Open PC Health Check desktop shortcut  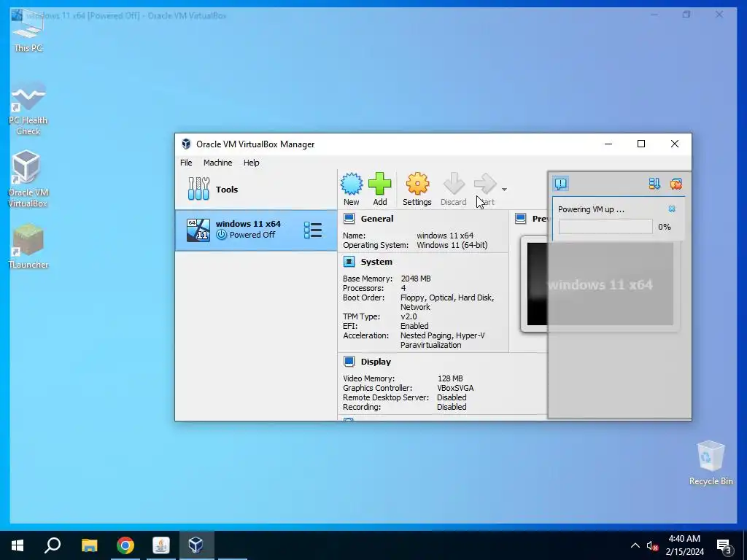pos(28,109)
